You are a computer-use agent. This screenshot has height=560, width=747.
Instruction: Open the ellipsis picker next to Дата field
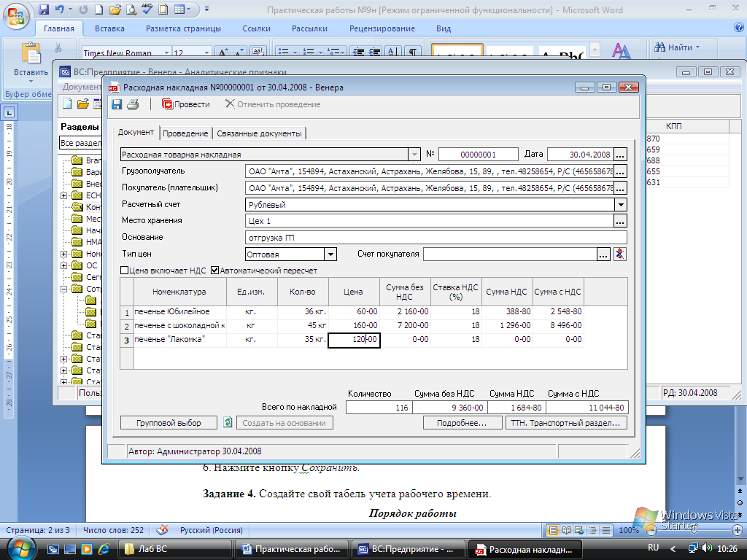click(x=620, y=155)
